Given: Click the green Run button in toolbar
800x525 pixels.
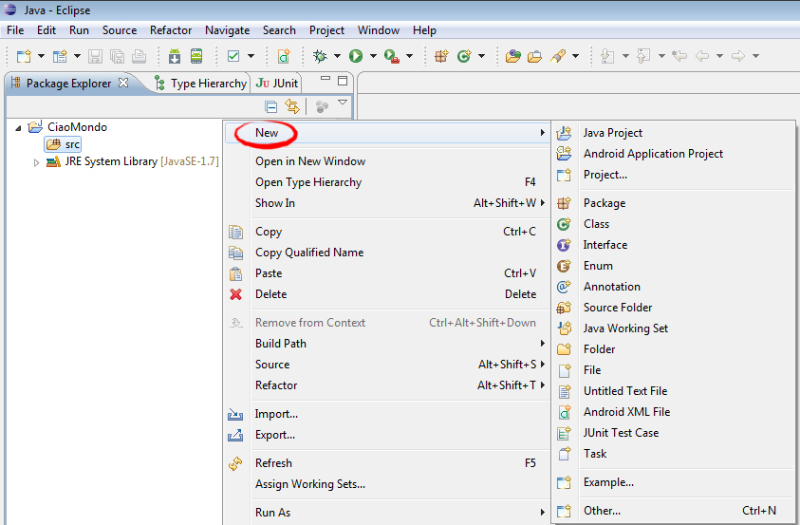Looking at the screenshot, I should click(355, 56).
